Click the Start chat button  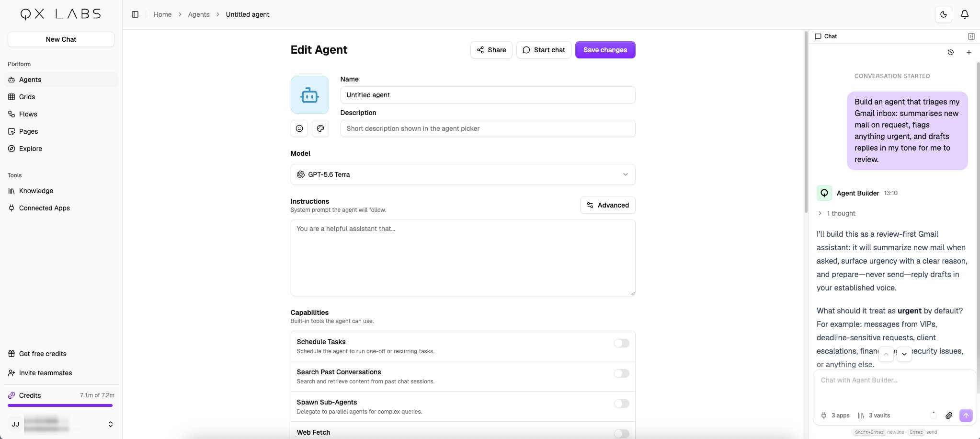[x=544, y=50]
